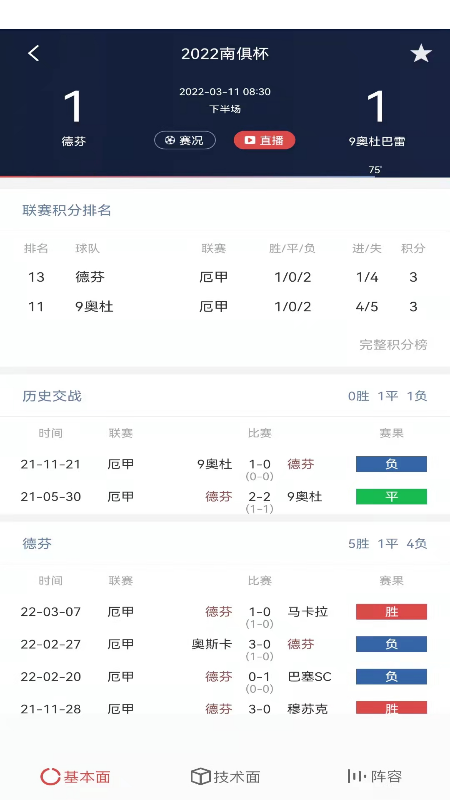Go back using the arrow icon
450x800 pixels.
[34, 53]
